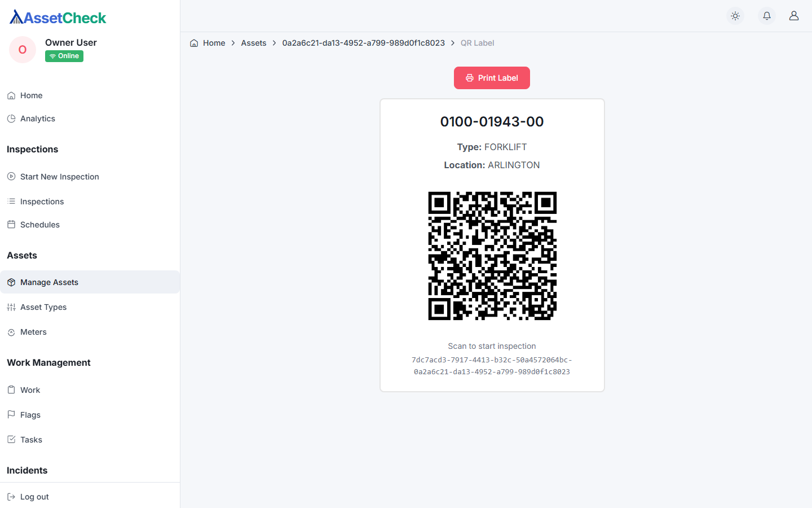Image resolution: width=812 pixels, height=508 pixels.
Task: Click the Inspections section heading
Action: (32, 149)
